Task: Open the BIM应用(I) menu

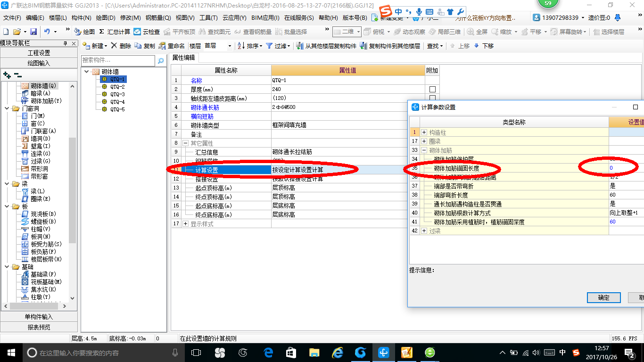Action: click(x=265, y=17)
